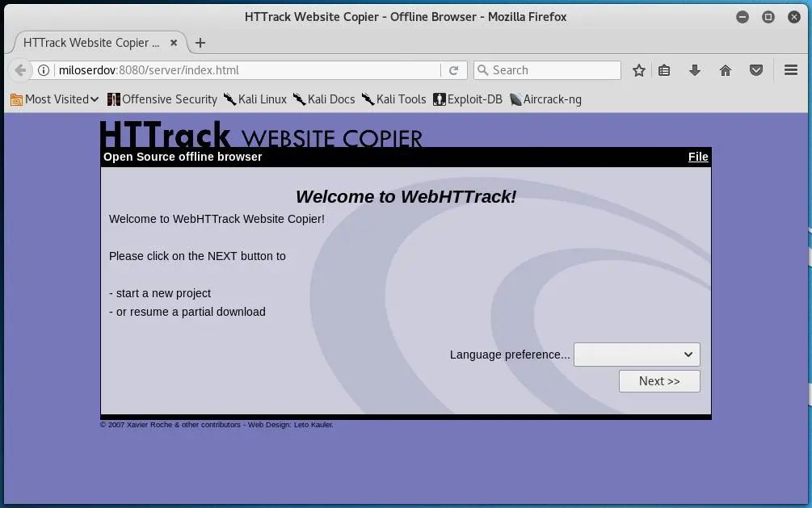Close the Firefox window

794,17
